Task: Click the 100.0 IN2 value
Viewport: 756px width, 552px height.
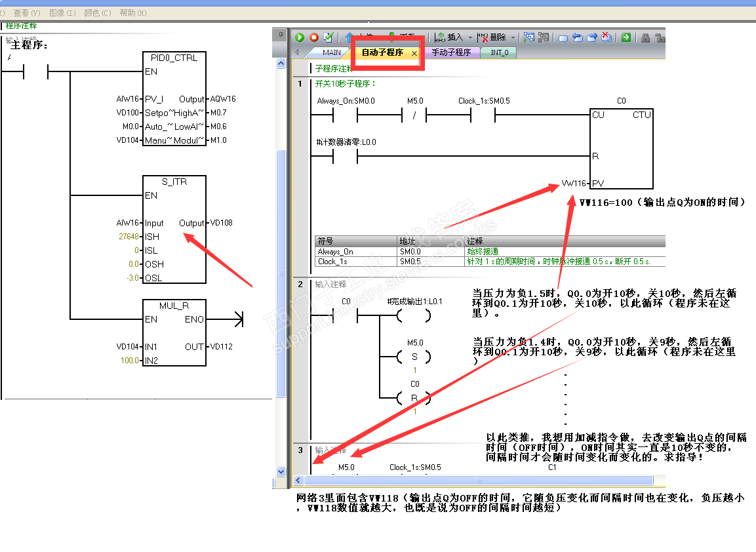Action: [130, 361]
